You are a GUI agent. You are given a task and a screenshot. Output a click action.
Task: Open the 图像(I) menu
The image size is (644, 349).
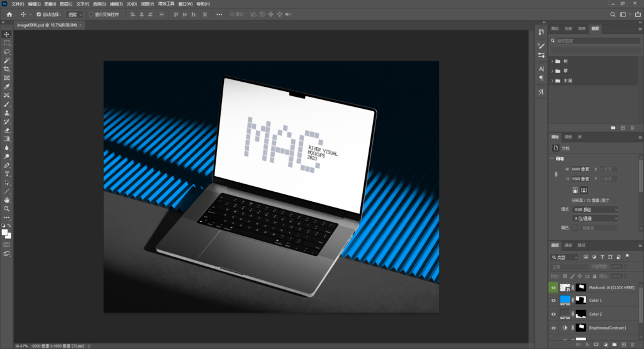(50, 4)
